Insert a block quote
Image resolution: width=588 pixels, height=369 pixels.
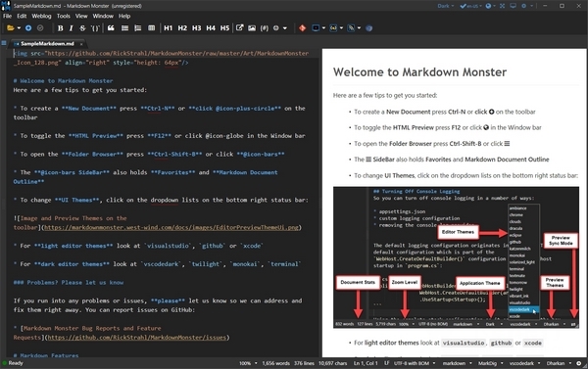pyautogui.click(x=111, y=28)
